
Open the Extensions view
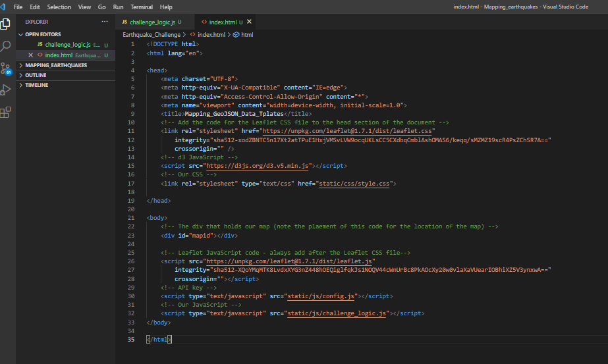[5, 113]
